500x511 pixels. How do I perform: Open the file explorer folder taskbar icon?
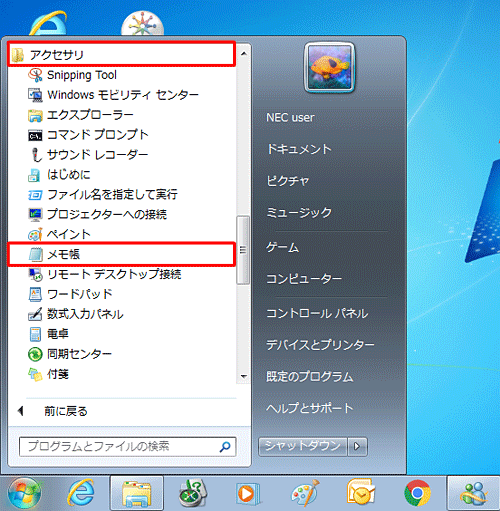(x=137, y=493)
